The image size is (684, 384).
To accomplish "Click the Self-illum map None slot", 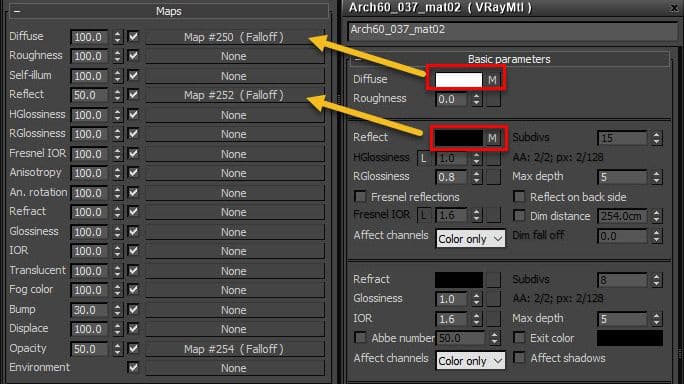I will pos(235,76).
